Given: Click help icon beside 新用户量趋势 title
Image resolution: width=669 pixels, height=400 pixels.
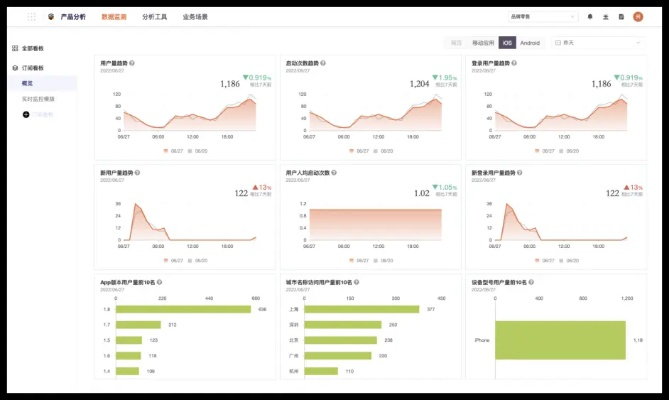Looking at the screenshot, I should [x=139, y=172].
